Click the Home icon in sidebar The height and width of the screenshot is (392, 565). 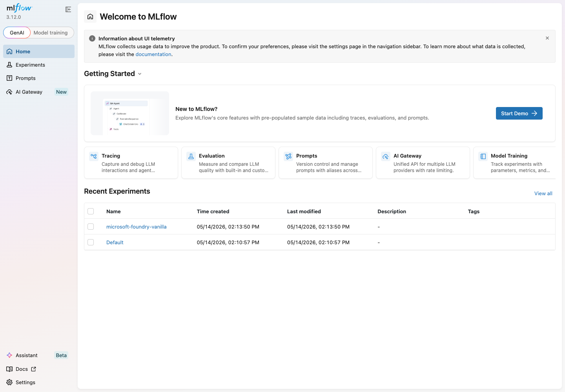9,51
